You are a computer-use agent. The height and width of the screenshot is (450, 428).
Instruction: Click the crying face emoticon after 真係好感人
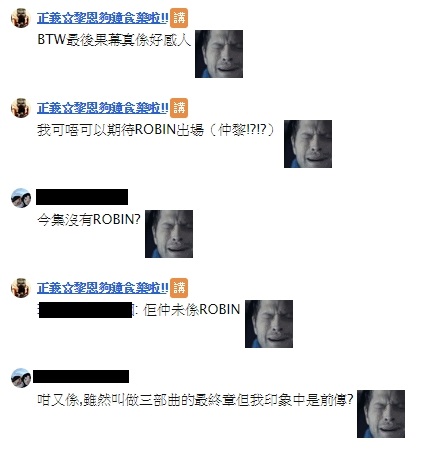(219, 54)
